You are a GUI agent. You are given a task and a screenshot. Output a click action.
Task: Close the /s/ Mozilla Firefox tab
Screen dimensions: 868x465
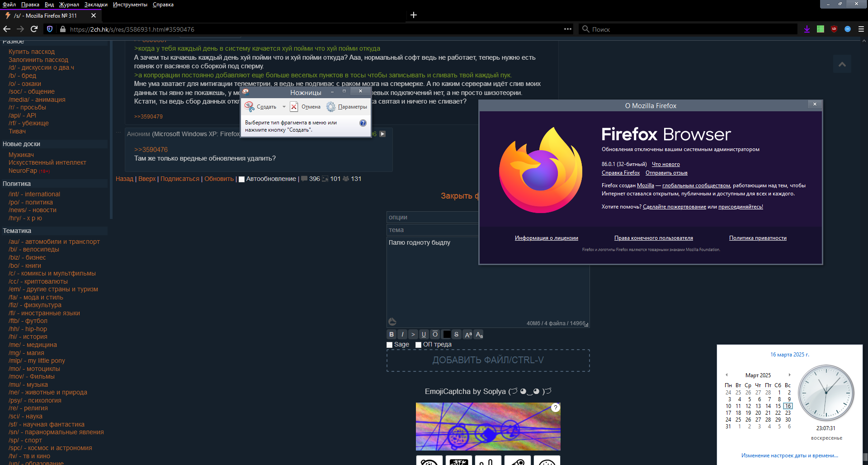click(94, 15)
